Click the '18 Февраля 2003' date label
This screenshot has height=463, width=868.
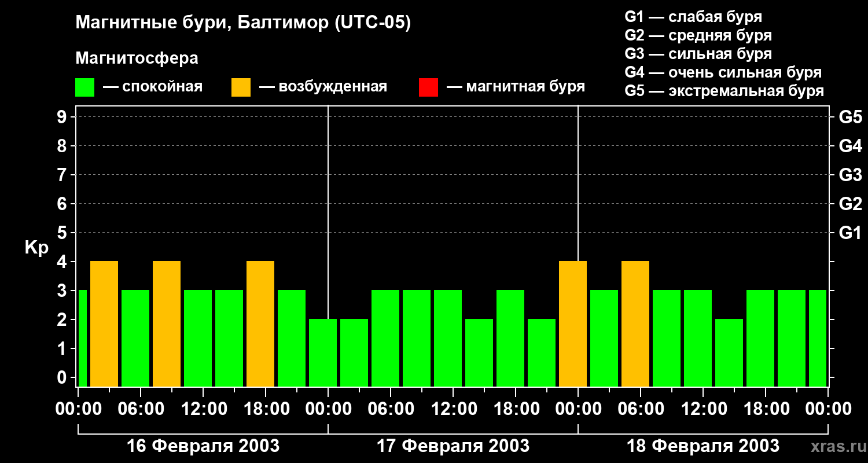(703, 446)
